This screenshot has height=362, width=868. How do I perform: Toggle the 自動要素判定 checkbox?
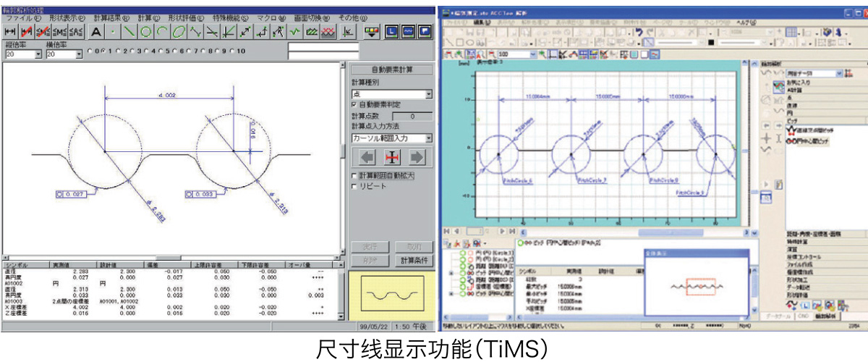coord(354,105)
